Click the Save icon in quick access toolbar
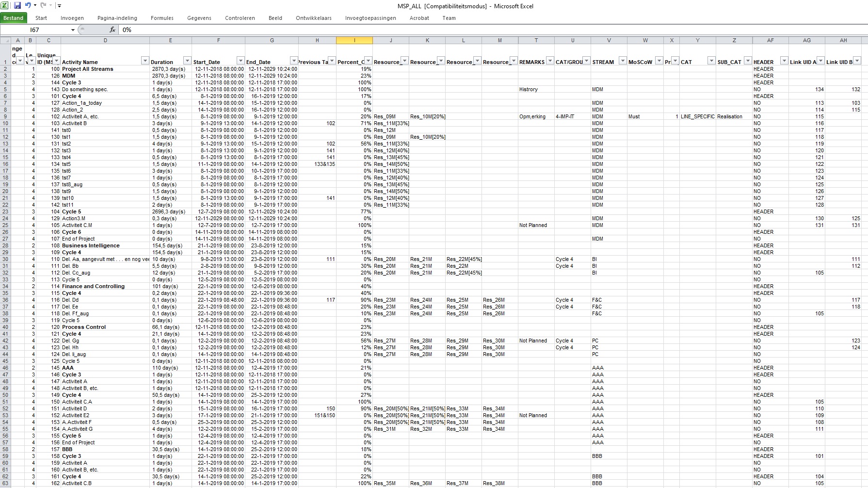This screenshot has height=488, width=868. [x=17, y=5]
